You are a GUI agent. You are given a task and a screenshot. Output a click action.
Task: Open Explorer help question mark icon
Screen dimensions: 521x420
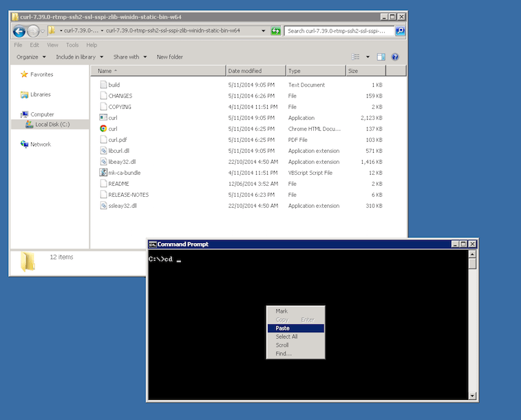(395, 57)
